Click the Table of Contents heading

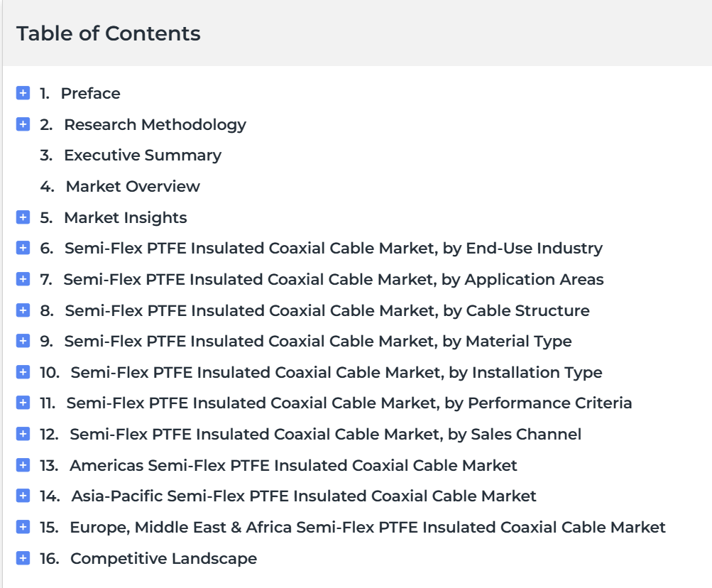click(x=109, y=33)
